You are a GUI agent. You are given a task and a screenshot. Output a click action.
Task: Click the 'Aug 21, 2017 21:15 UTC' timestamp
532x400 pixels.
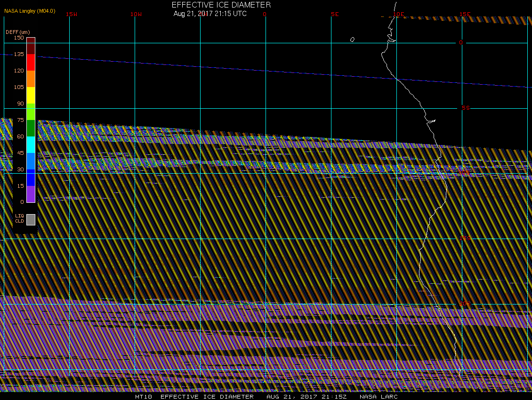pos(210,14)
